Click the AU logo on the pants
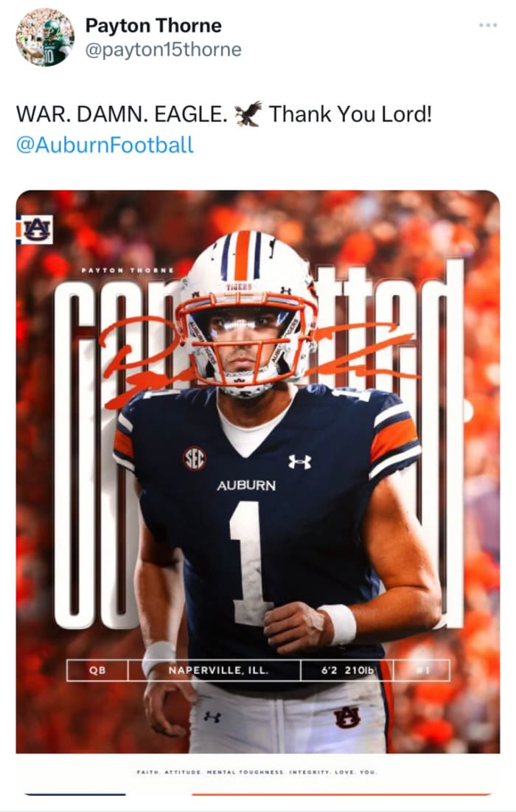The height and width of the screenshot is (812, 516). coord(346,716)
